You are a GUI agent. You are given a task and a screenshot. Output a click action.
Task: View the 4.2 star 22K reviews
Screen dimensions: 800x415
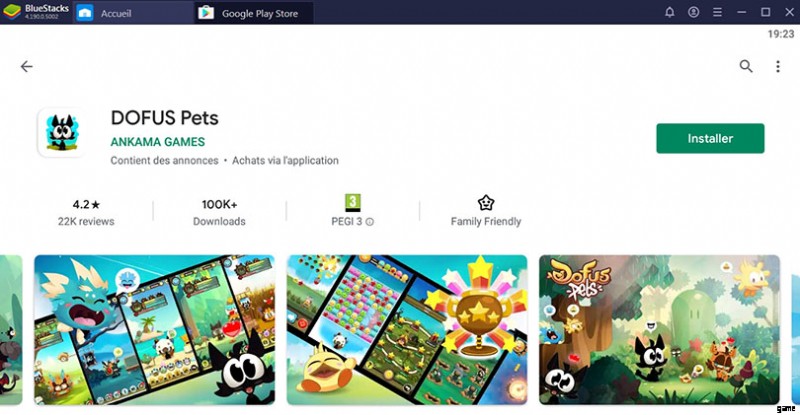[86, 212]
